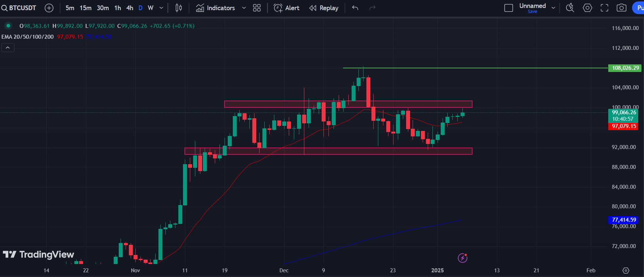Click the 97,079.15 red EMA label
Screen dimensions: 644x277
click(623, 126)
